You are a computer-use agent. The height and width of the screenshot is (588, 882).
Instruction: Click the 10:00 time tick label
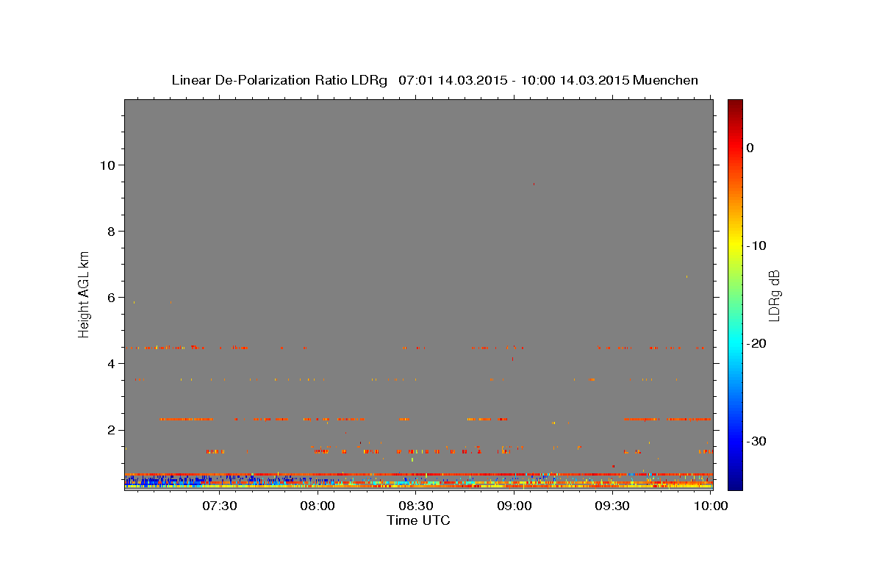coord(711,506)
